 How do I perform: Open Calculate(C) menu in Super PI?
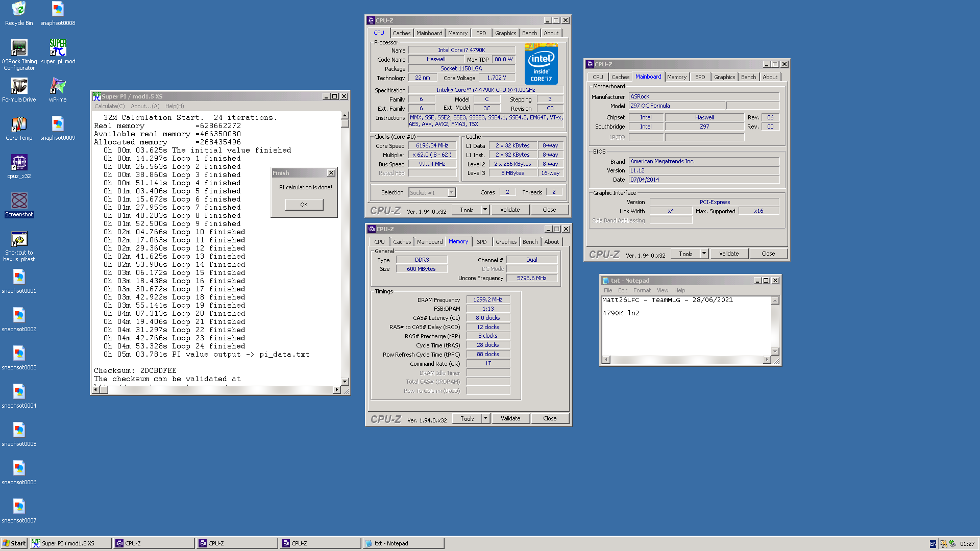pos(109,106)
